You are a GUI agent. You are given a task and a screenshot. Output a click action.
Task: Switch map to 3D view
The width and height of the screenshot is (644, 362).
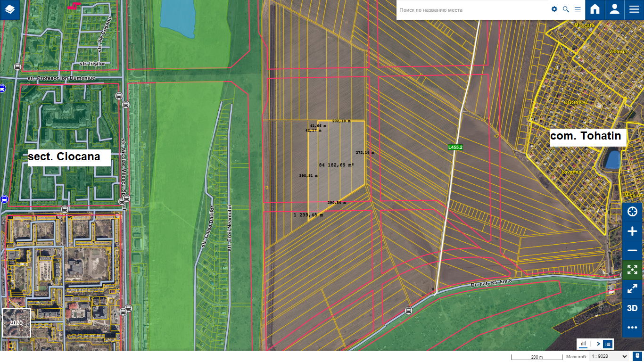point(632,308)
